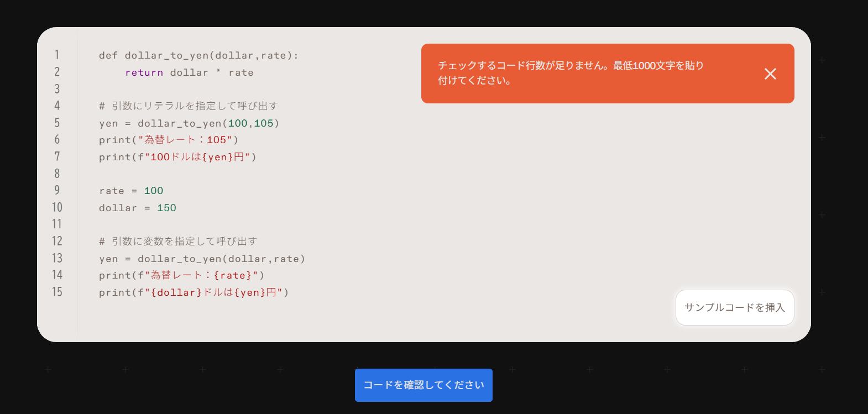The image size is (868, 414).
Task: Click line 'yen = dollar_to_yen(dollar,rate)'
Action: (202, 259)
